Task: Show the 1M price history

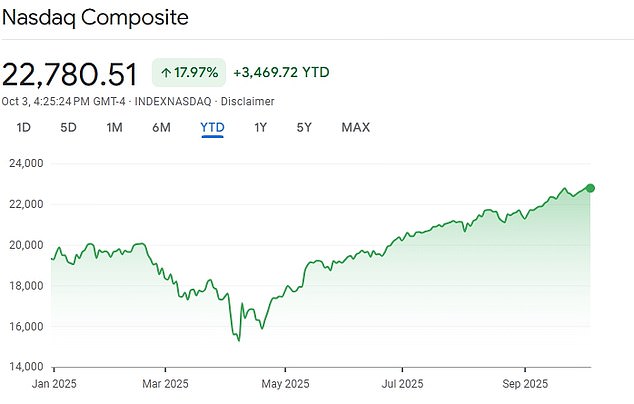Action: click(114, 127)
